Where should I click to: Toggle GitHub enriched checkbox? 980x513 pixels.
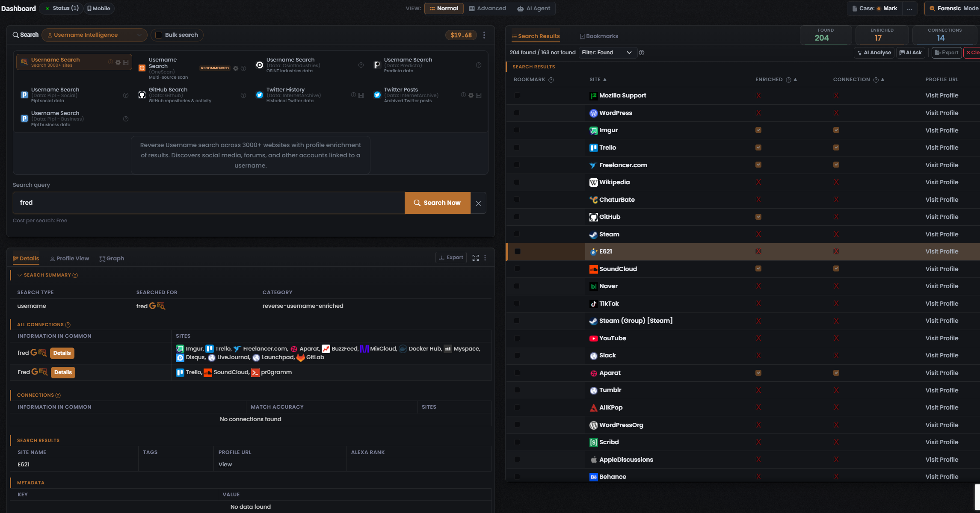tap(758, 217)
